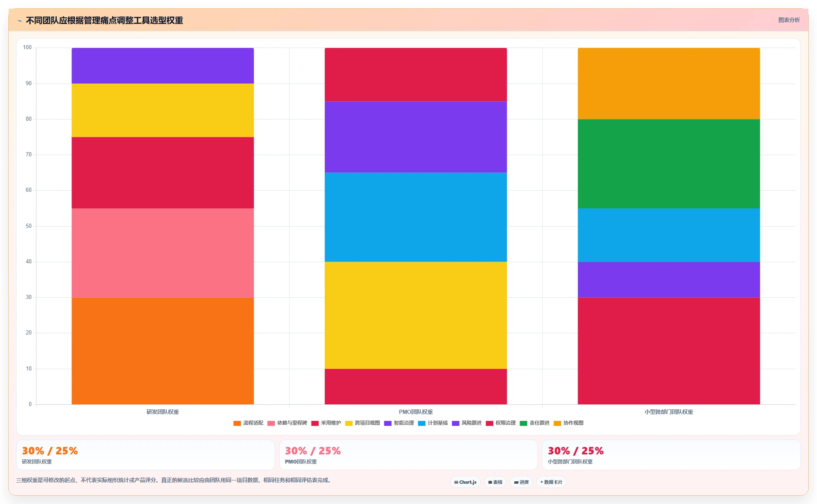
Task: Select the blue segment of 小型跨部门团队权重 bar
Action: [669, 235]
